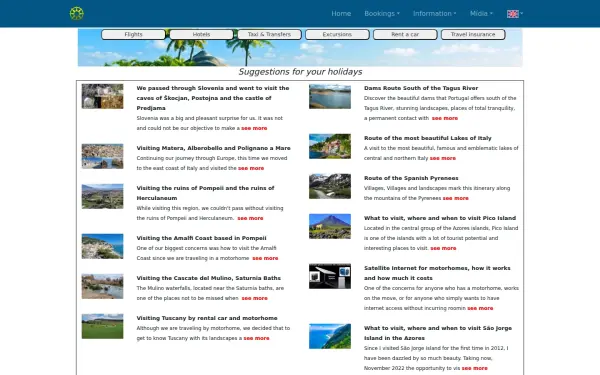Open 'Route of the most beautiful Lakes of Italy'
The width and height of the screenshot is (600, 375).
[x=428, y=138]
